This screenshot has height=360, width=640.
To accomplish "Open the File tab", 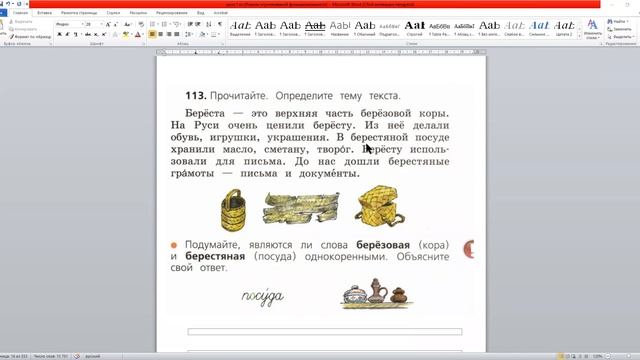I will point(3,13).
